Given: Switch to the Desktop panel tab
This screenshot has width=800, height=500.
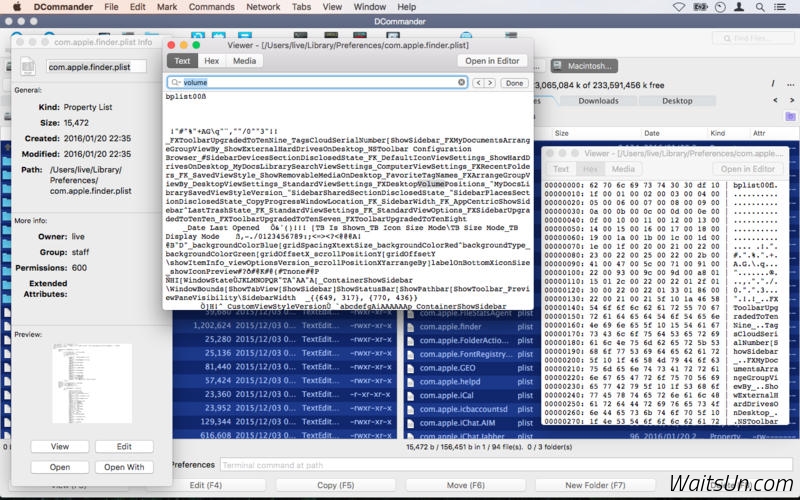Looking at the screenshot, I should coord(677,101).
